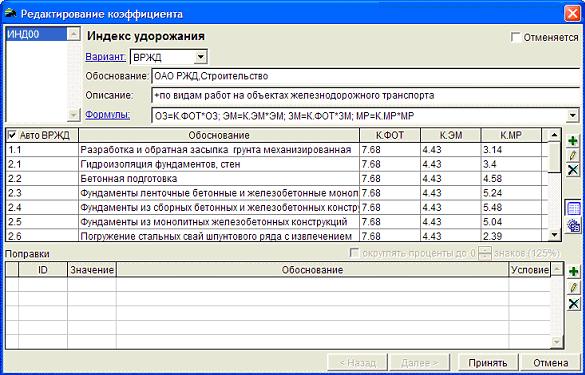Edit selected coefficient row with pencil icon
This screenshot has width=585, height=375.
pos(573,156)
